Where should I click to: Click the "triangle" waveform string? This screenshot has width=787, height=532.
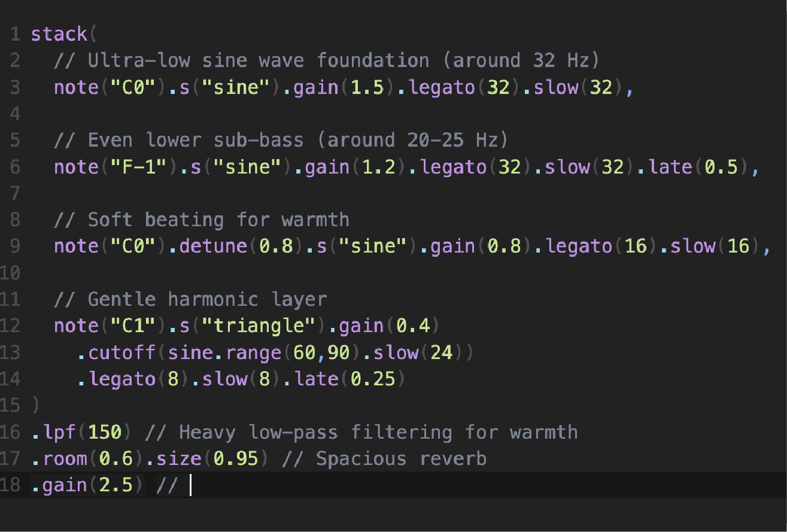pyautogui.click(x=259, y=326)
